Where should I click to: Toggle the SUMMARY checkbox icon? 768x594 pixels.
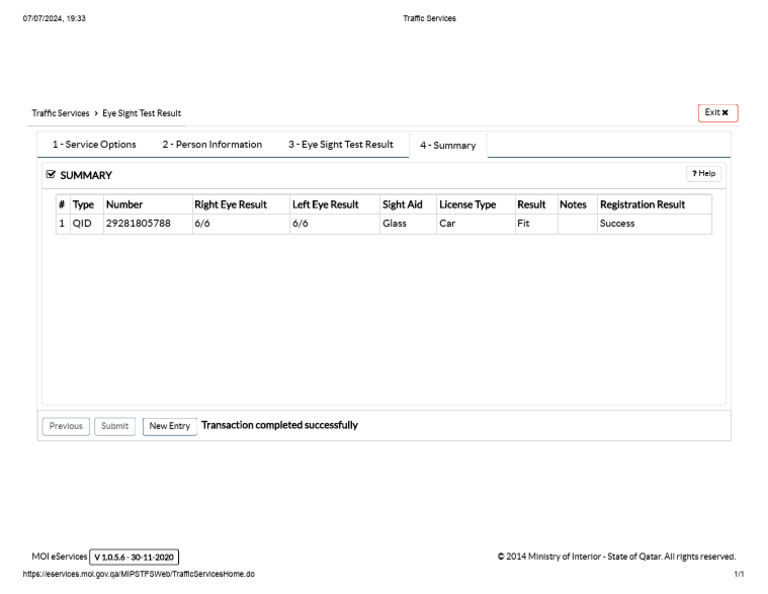coord(51,175)
